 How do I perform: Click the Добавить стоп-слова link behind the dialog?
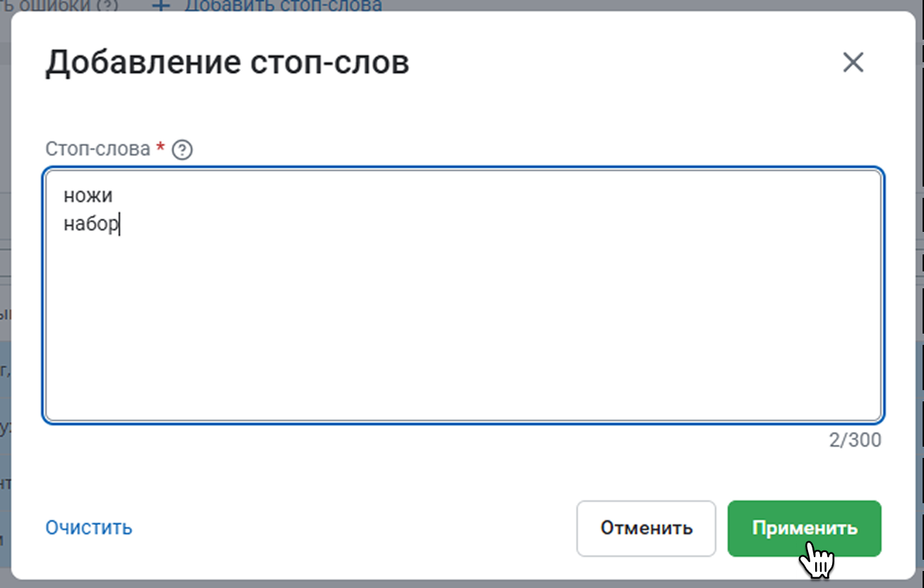(x=283, y=6)
